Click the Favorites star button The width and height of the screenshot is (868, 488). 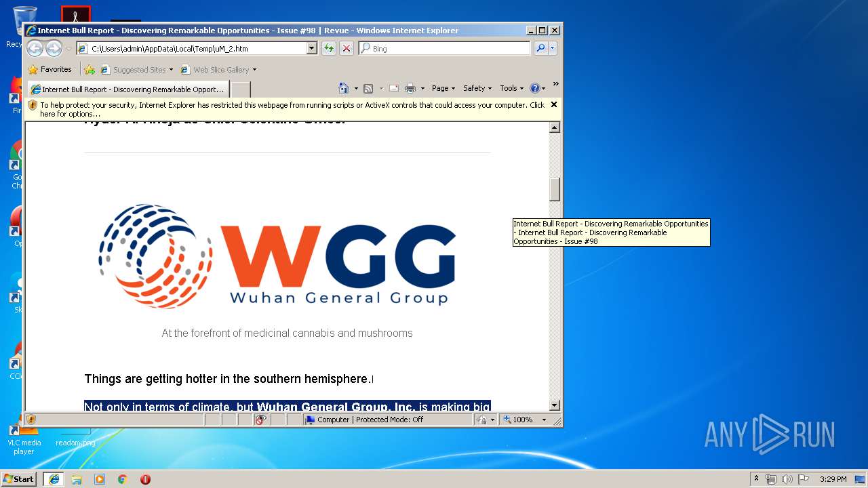[50, 69]
